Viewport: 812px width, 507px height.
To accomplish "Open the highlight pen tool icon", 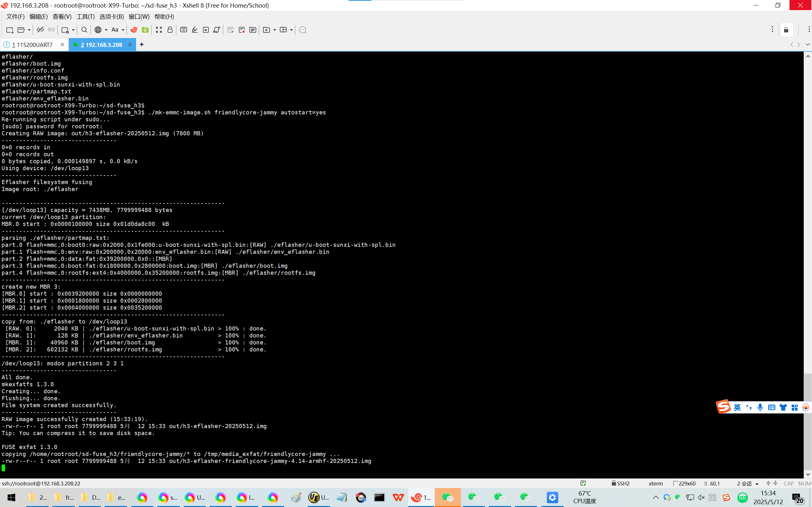I will 195,30.
